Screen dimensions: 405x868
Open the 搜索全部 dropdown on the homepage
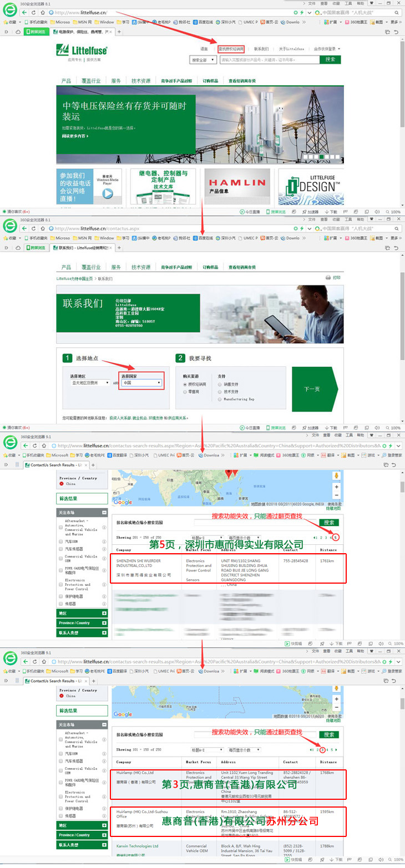pos(204,59)
